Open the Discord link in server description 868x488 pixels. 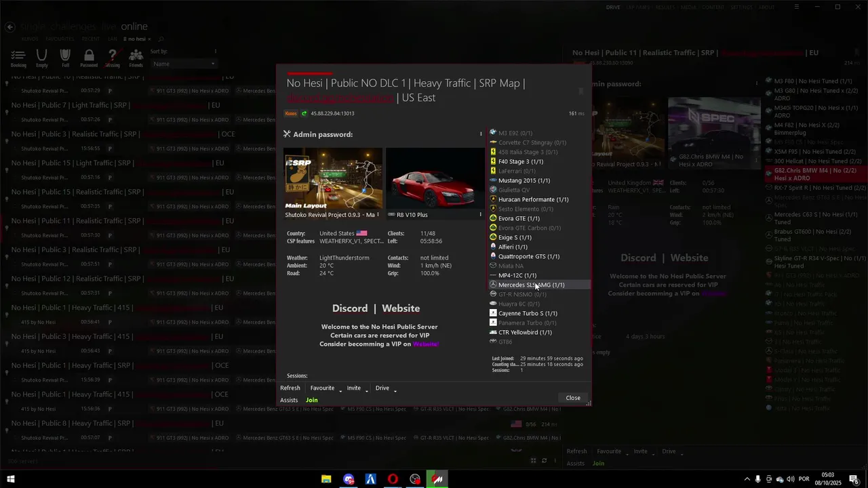click(x=350, y=308)
